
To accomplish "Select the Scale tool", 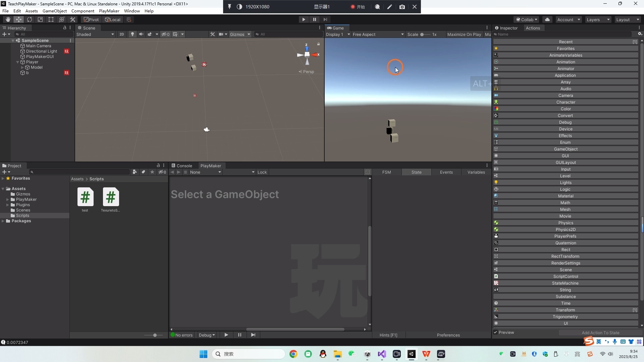I will pyautogui.click(x=40, y=19).
